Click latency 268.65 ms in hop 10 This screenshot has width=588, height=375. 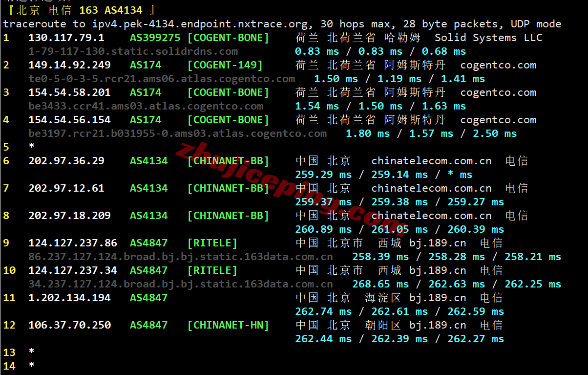click(380, 284)
